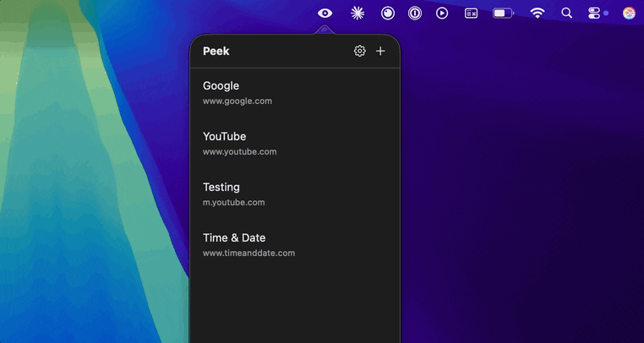Click the play circle menu bar icon
This screenshot has height=343, width=644.
pyautogui.click(x=442, y=14)
